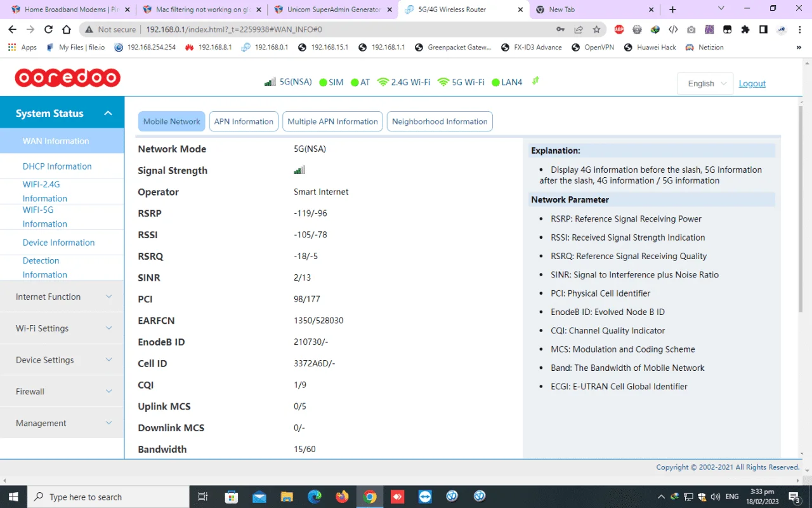Open the Huawei Hack bookmark
The width and height of the screenshot is (812, 508).
[650, 47]
